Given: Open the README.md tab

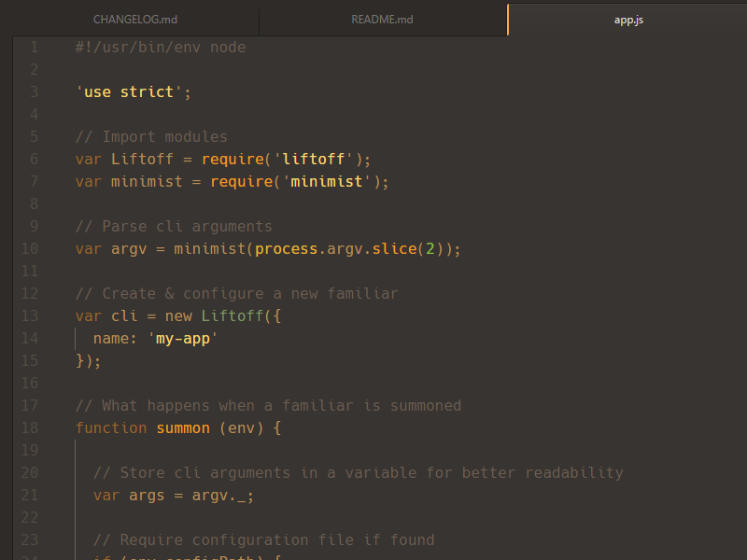Looking at the screenshot, I should tap(382, 20).
